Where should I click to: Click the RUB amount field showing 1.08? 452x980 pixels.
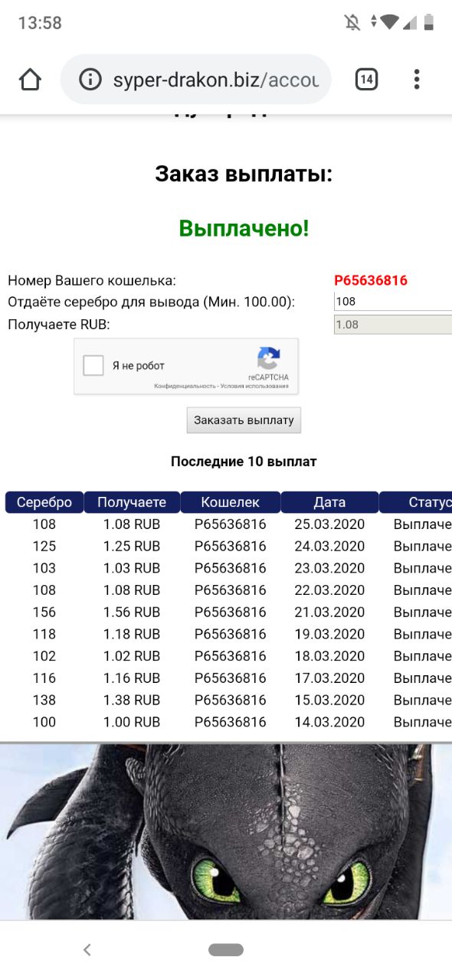coord(393,325)
